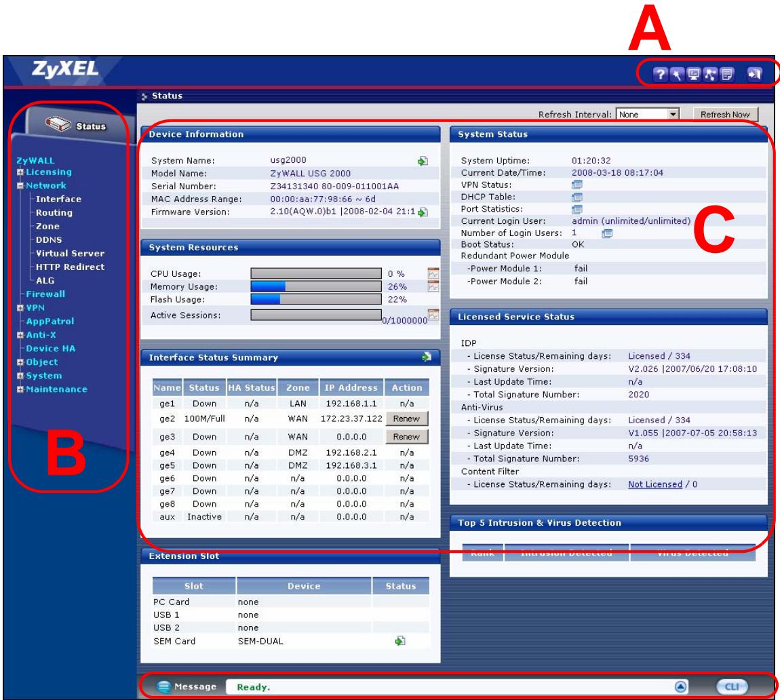Follow the Not Licensed link
The height and width of the screenshot is (700, 782).
click(654, 484)
